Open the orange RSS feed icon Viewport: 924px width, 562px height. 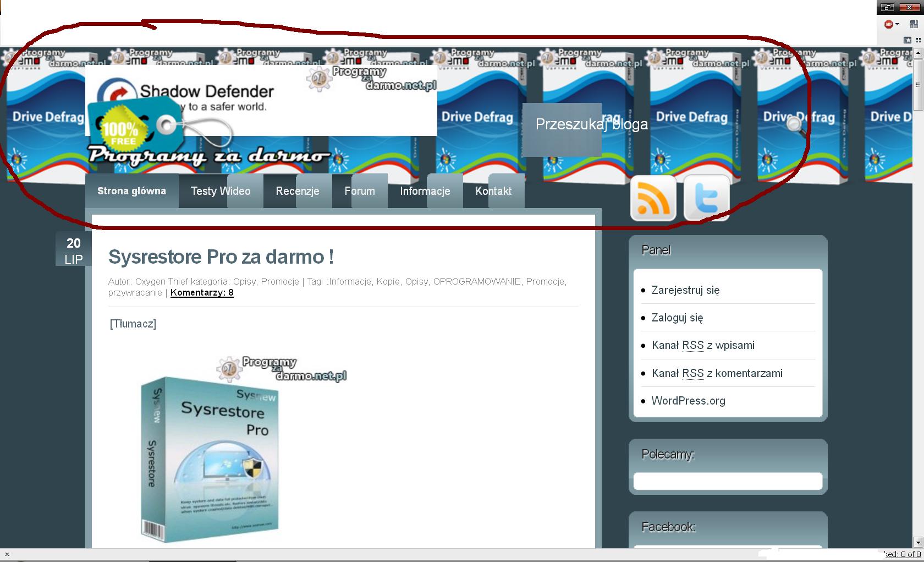click(653, 198)
